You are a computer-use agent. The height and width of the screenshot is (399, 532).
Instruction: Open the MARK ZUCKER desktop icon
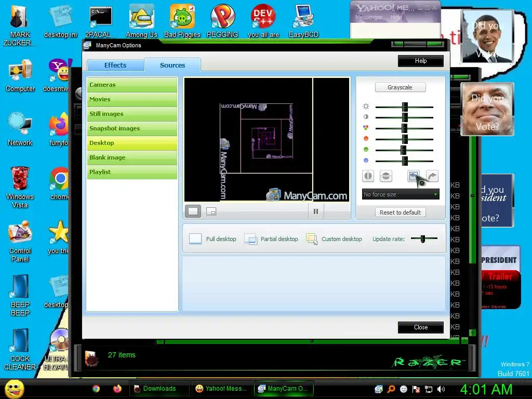point(20,25)
